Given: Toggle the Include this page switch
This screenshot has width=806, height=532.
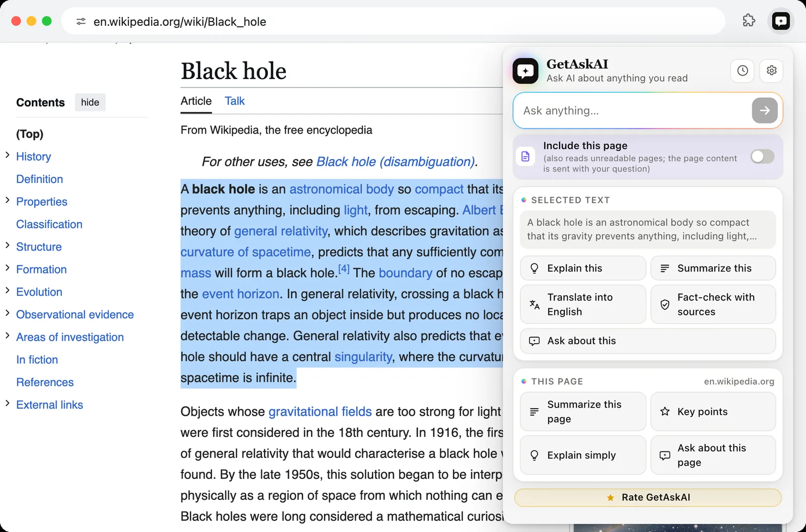Looking at the screenshot, I should [762, 156].
